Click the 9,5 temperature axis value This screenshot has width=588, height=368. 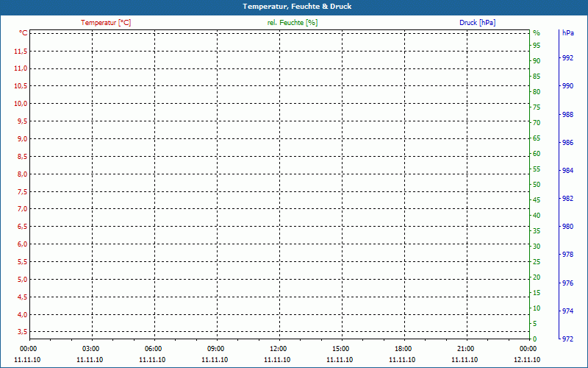23,121
